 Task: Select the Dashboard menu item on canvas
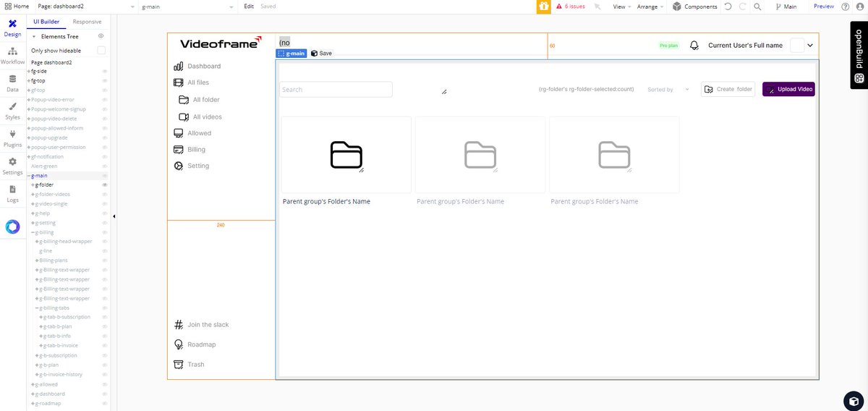click(x=197, y=66)
